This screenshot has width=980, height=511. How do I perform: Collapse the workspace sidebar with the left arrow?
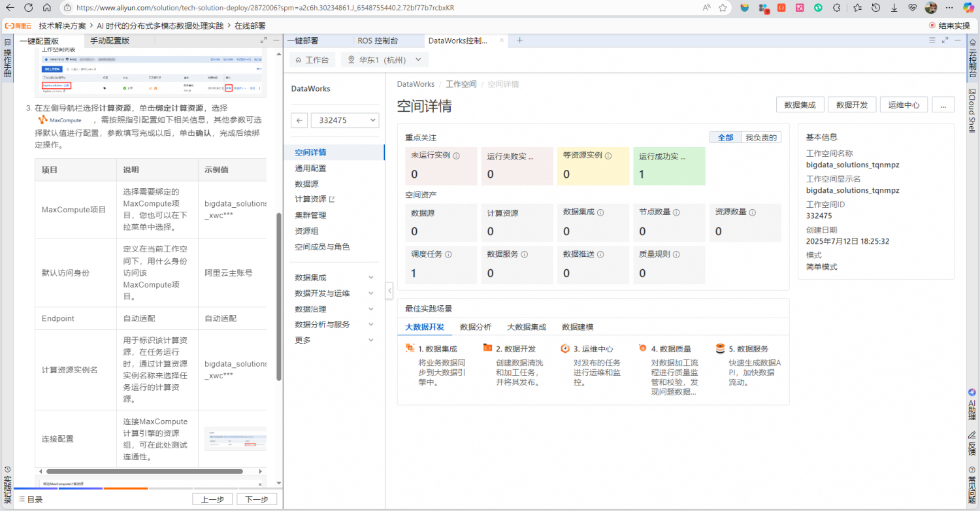click(299, 120)
